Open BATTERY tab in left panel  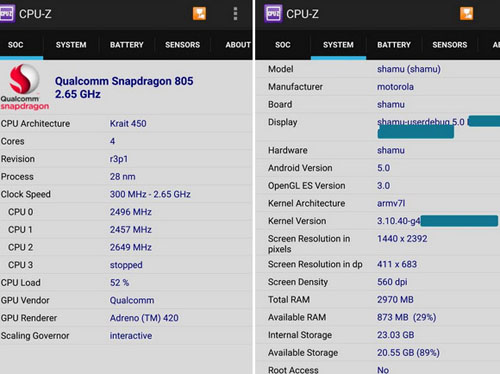click(x=127, y=45)
